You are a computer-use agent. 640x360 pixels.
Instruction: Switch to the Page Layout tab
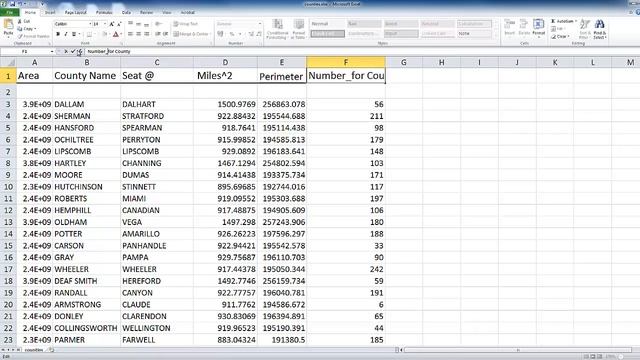[x=76, y=13]
